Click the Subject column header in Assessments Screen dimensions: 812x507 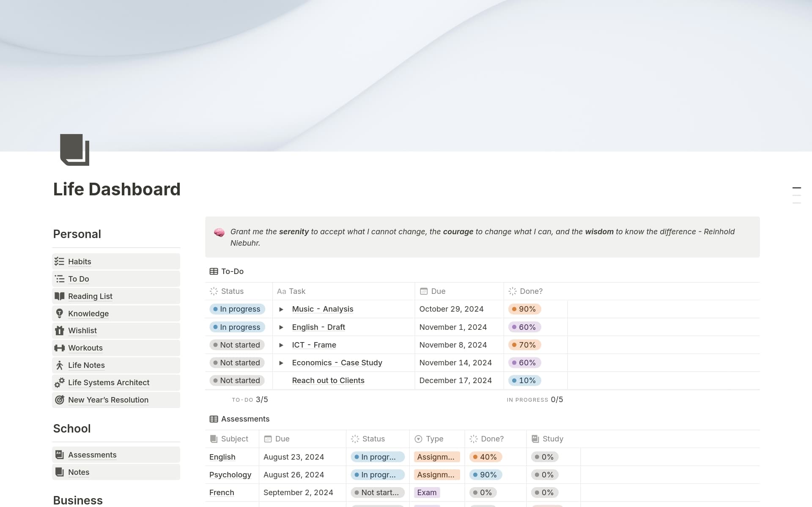[232, 439]
